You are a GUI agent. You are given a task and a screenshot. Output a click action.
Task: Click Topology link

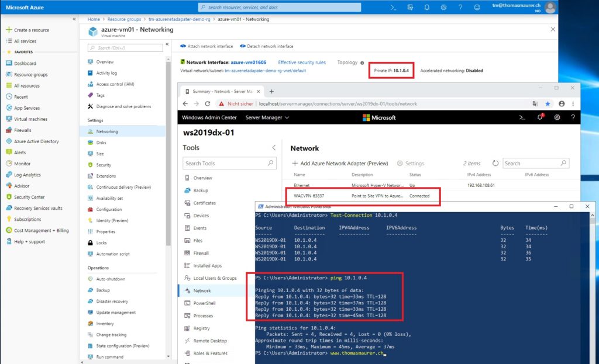coord(347,62)
